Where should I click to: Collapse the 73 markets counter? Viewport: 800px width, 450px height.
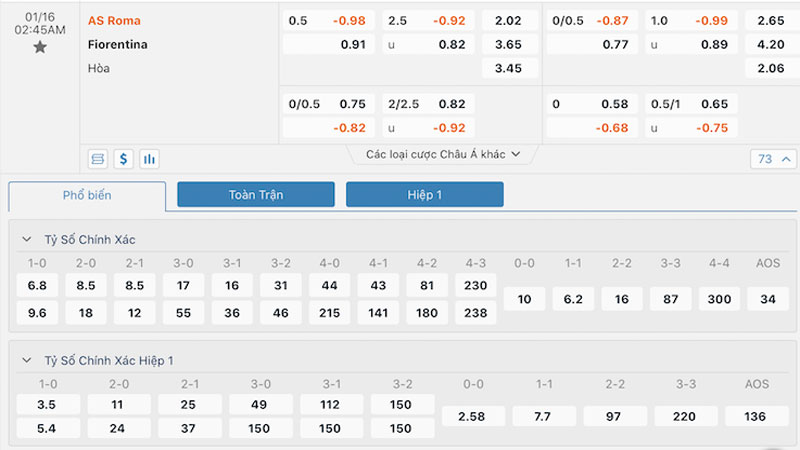coord(774,159)
